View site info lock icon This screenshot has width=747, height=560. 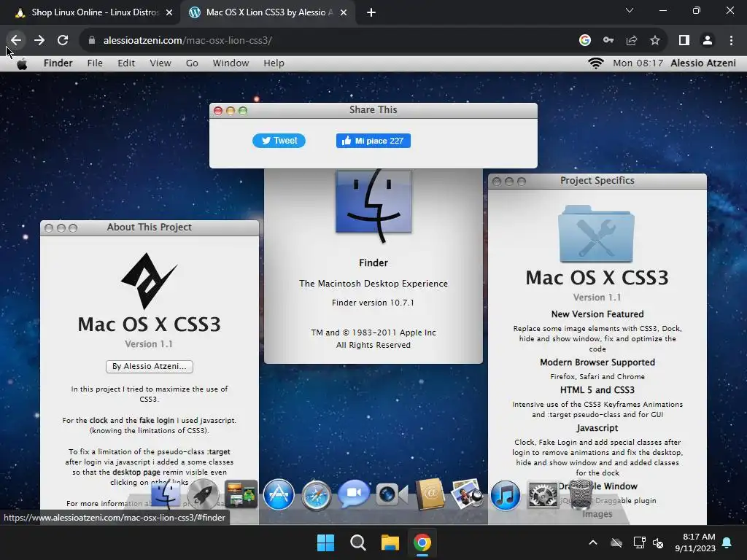[x=92, y=41]
